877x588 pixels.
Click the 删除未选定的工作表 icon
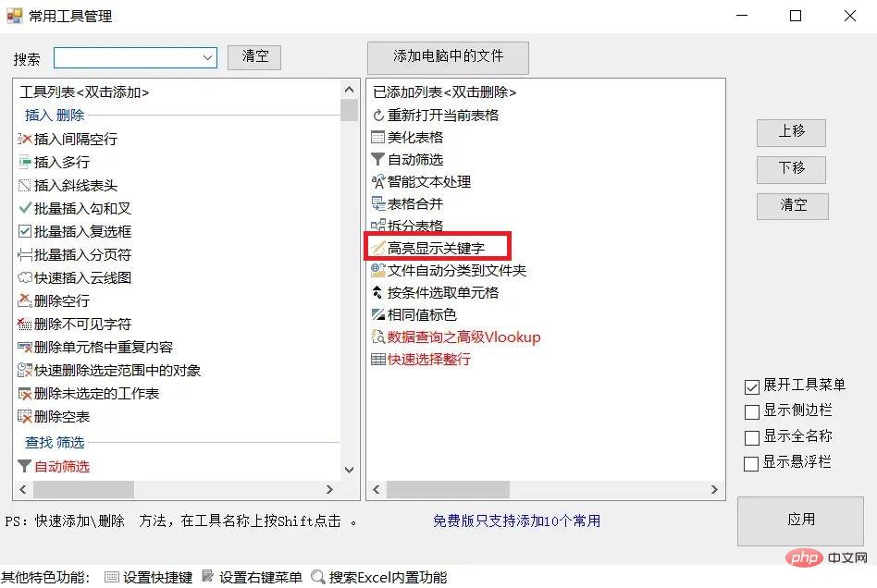coord(25,394)
